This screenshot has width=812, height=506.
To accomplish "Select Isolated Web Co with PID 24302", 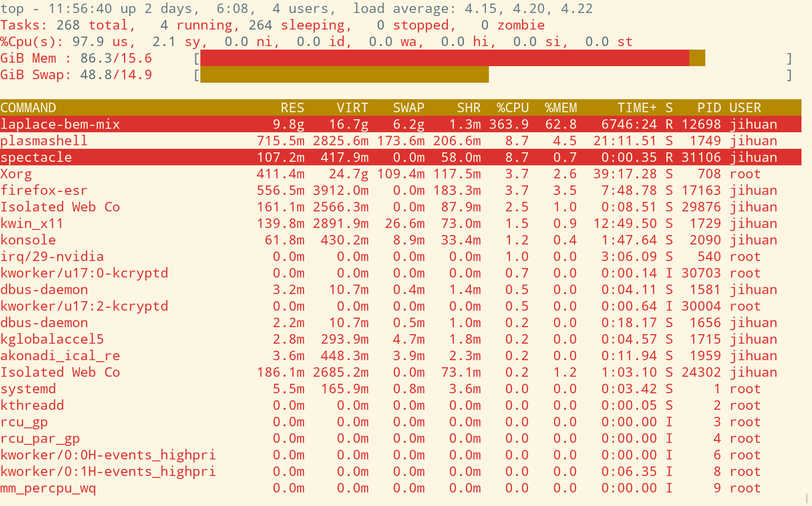I will pos(401,372).
